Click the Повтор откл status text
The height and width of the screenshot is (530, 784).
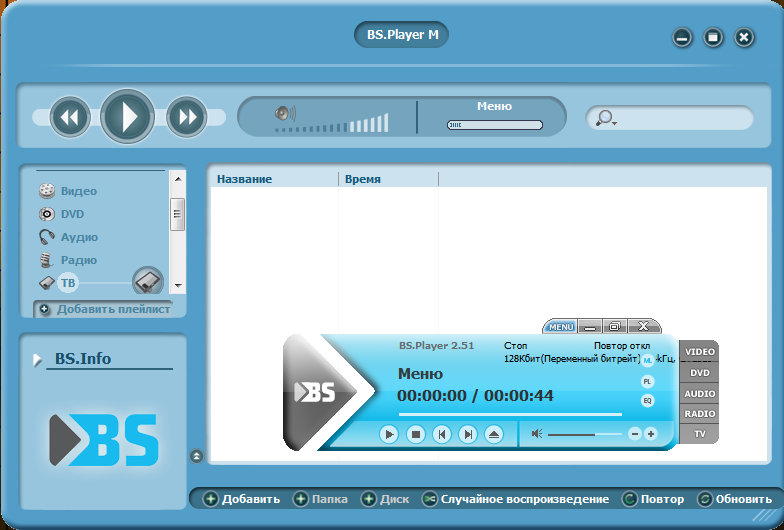click(x=622, y=346)
